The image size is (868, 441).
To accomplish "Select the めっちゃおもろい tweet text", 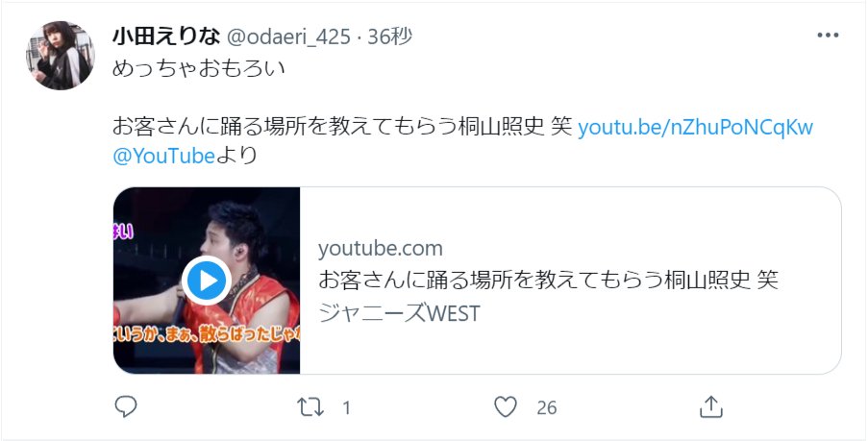I will pos(199,68).
